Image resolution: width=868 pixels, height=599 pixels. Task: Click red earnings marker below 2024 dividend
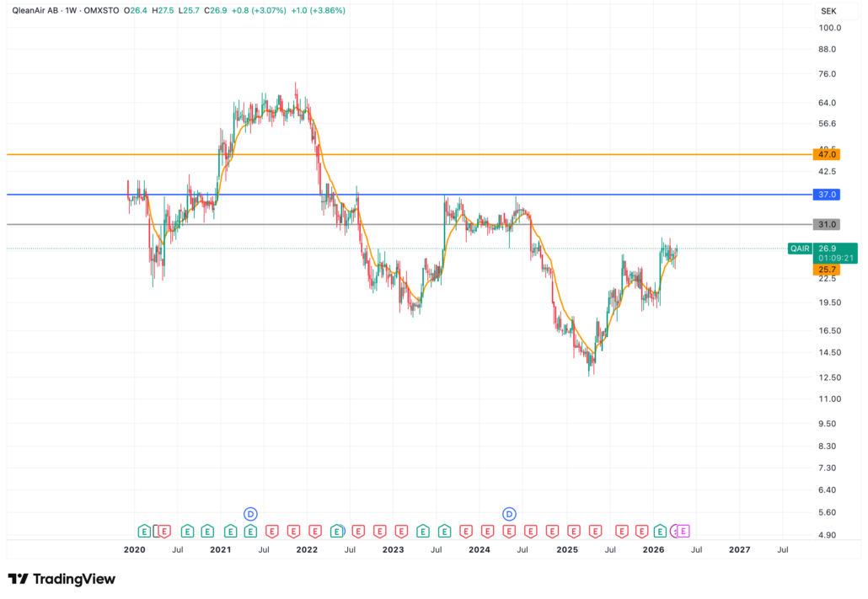[509, 531]
